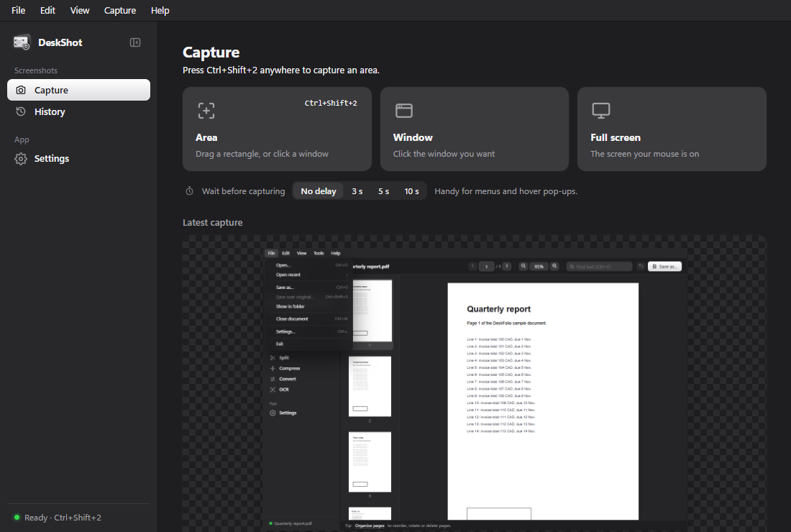Set capture delay to 5 s

(383, 191)
